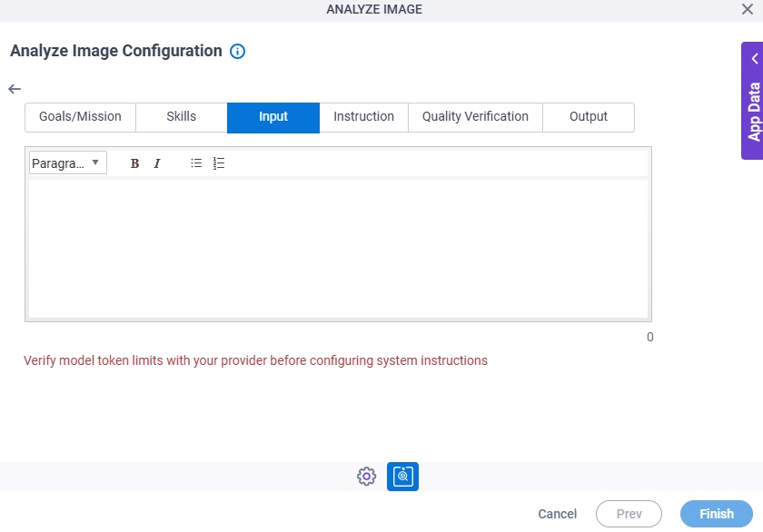Open the Paragraph format dropdown
This screenshot has height=532, width=763.
68,163
